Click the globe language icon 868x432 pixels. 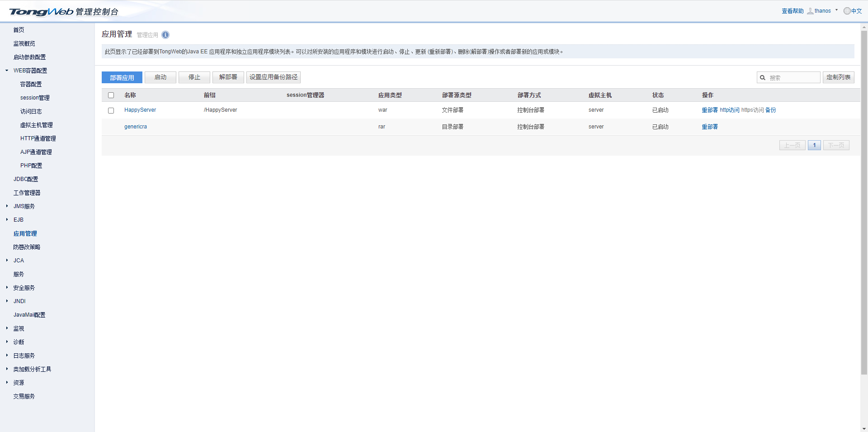[x=847, y=11]
